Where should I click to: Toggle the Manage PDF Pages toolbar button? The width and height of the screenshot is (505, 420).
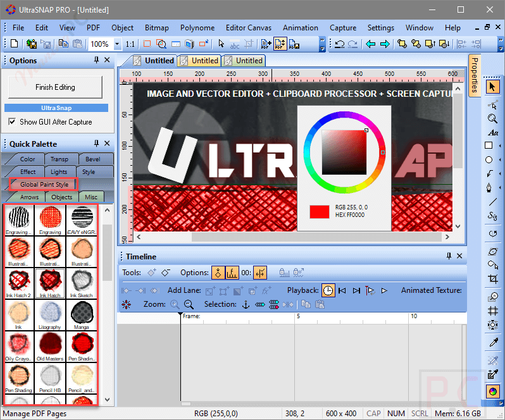point(280,44)
